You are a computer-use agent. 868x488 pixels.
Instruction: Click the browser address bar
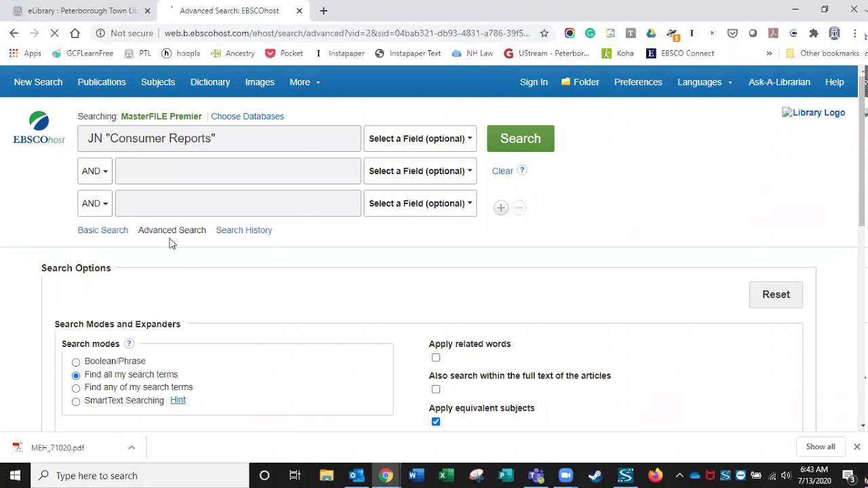(x=346, y=33)
